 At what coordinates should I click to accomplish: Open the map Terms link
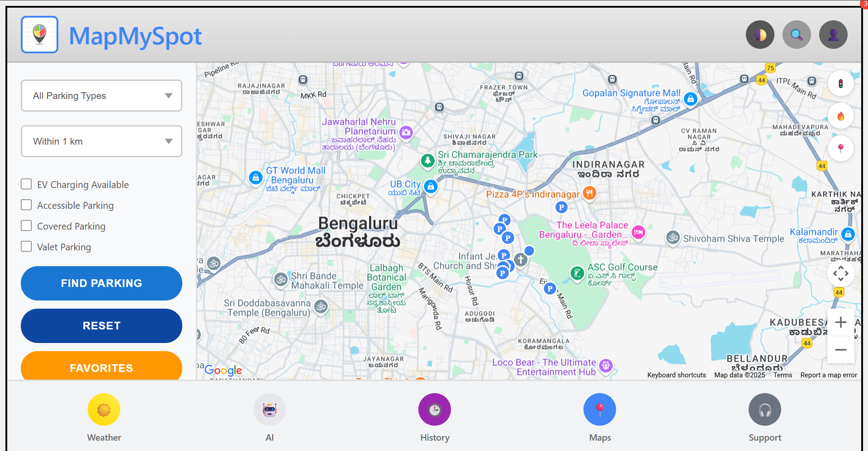coord(783,375)
